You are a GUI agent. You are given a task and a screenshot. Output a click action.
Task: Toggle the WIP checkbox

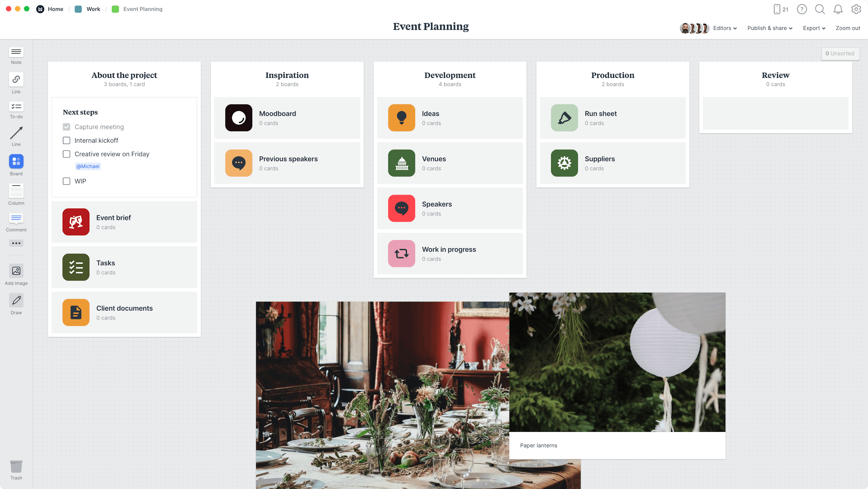[x=67, y=181]
